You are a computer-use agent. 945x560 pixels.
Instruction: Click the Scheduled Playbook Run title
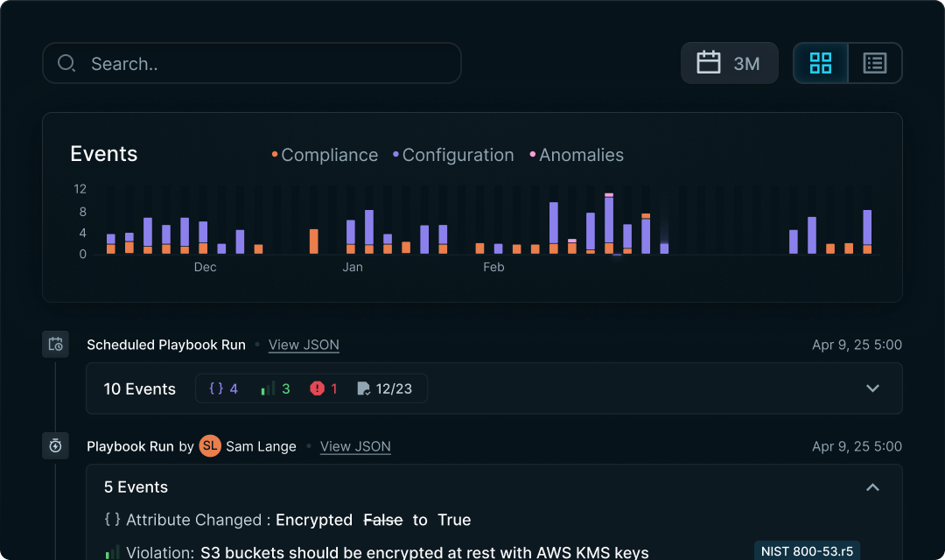[166, 345]
